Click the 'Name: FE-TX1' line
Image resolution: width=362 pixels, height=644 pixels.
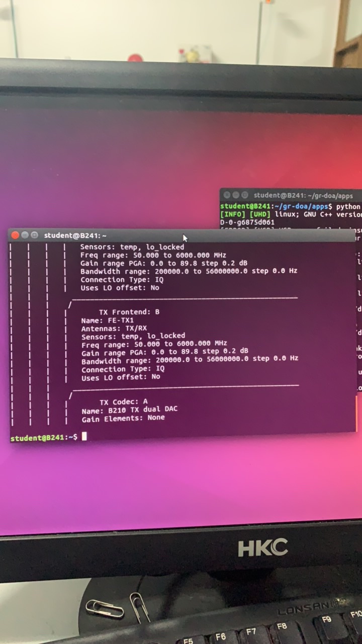108,320
